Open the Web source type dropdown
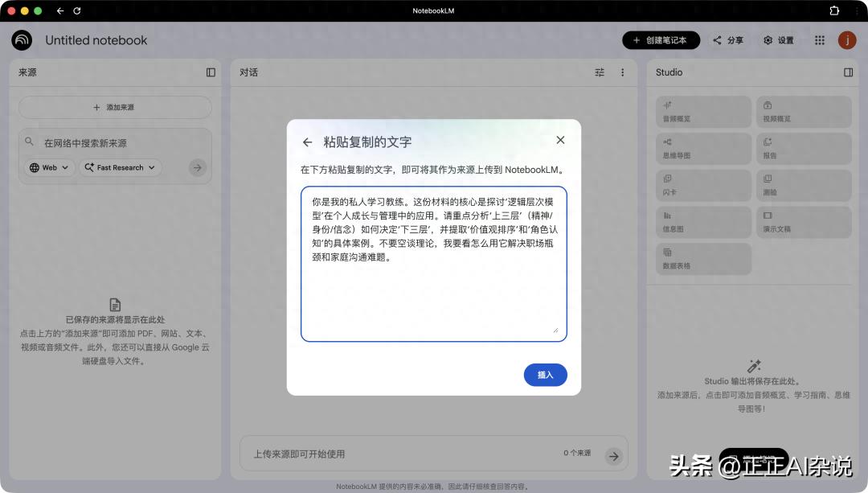 coord(48,167)
